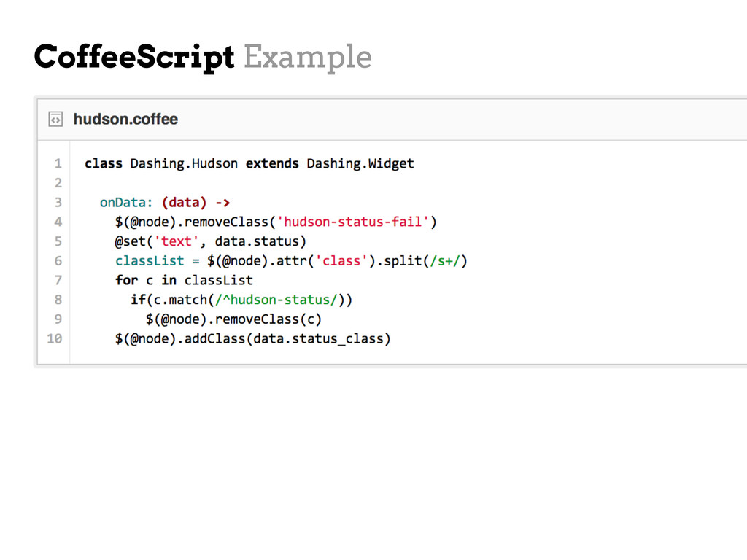Select line number 4 in gutter

pyautogui.click(x=58, y=222)
